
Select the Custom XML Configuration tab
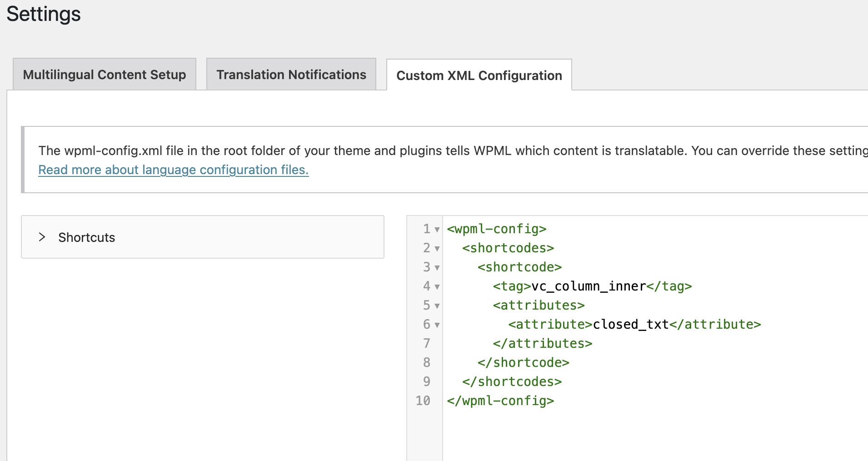[x=479, y=75]
